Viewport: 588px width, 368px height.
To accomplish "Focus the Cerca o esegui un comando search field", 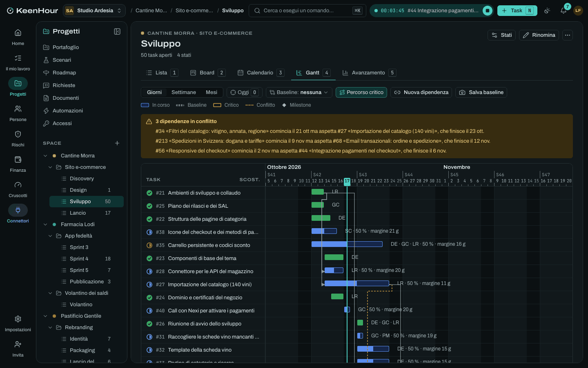I will [307, 11].
